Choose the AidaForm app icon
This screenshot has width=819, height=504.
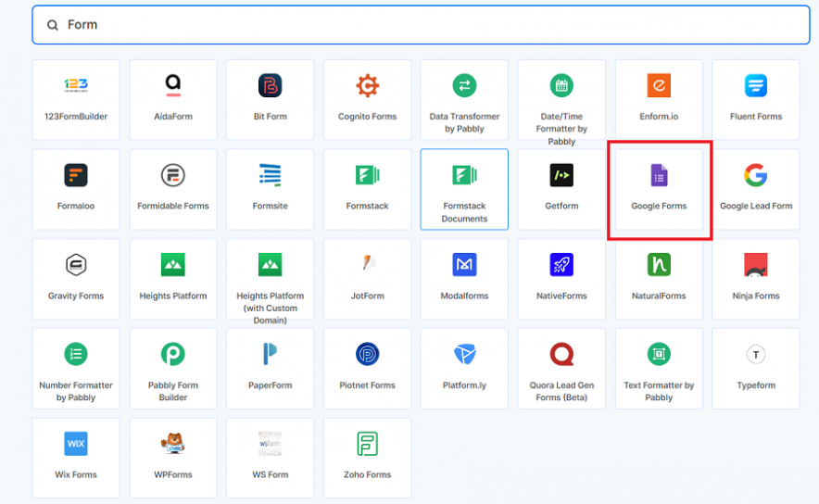pyautogui.click(x=173, y=85)
